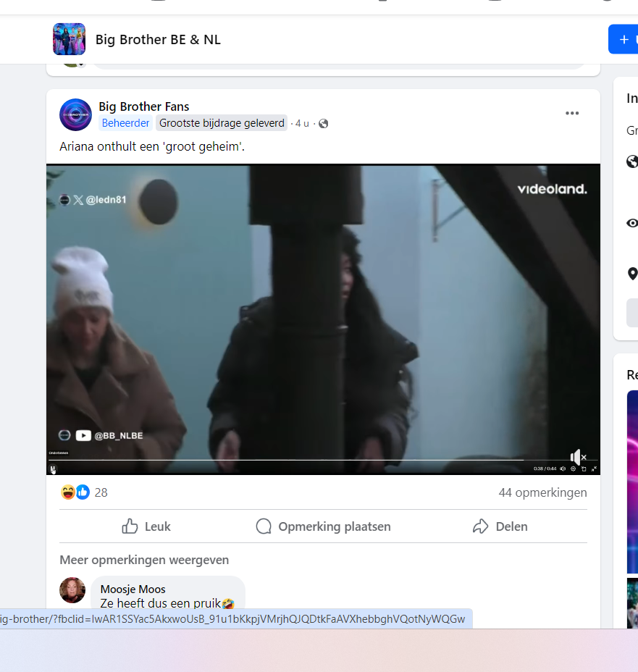638x672 pixels.
Task: Click the blue like reaction icon
Action: [x=83, y=492]
